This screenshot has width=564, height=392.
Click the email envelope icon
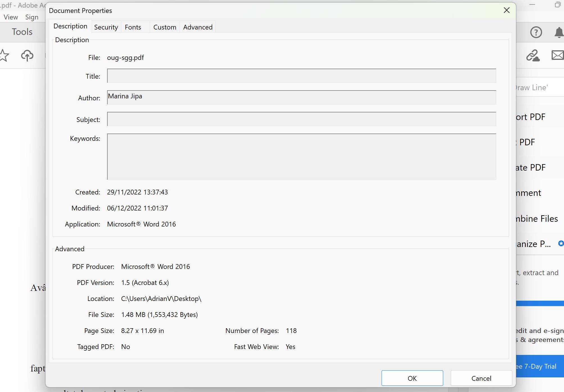[558, 55]
